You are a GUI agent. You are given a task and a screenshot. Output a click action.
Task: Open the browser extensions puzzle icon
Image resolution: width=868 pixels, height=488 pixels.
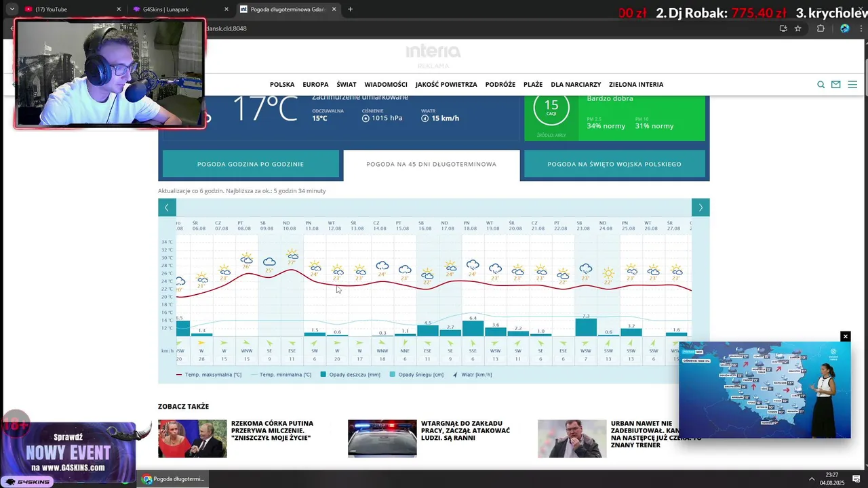click(x=821, y=28)
